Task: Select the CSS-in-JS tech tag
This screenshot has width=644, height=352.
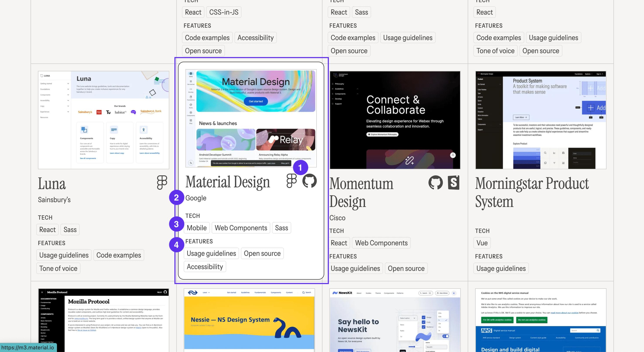Action: pyautogui.click(x=224, y=12)
